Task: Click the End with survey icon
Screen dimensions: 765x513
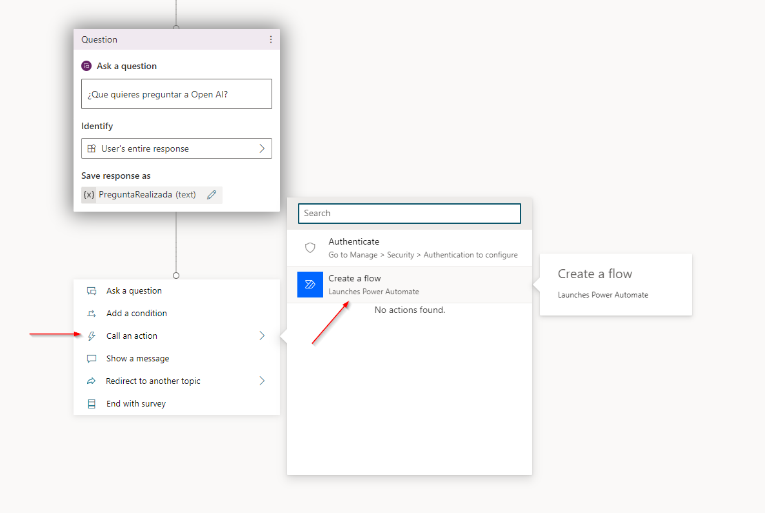Action: tap(91, 404)
